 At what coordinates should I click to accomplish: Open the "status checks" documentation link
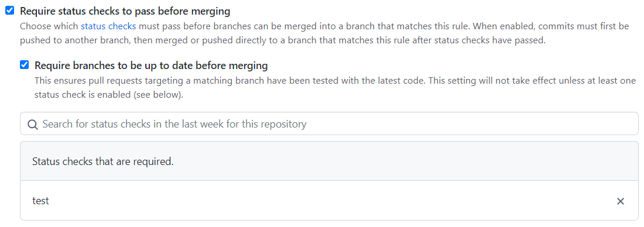coord(108,26)
